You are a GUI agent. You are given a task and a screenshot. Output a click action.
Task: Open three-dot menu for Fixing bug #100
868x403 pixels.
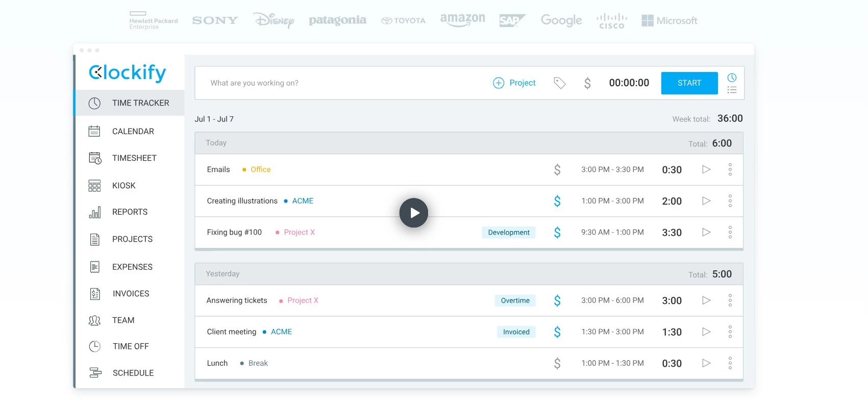pos(730,233)
